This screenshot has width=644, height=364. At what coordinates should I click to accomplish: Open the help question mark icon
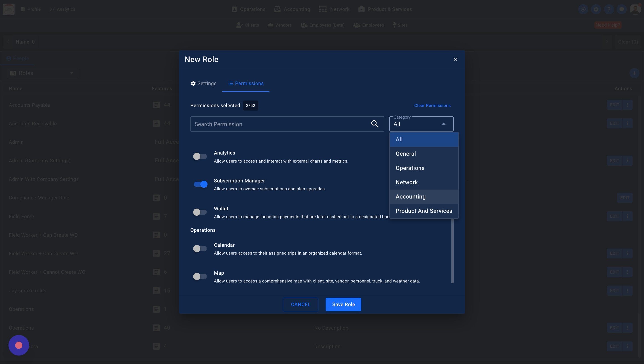[609, 9]
